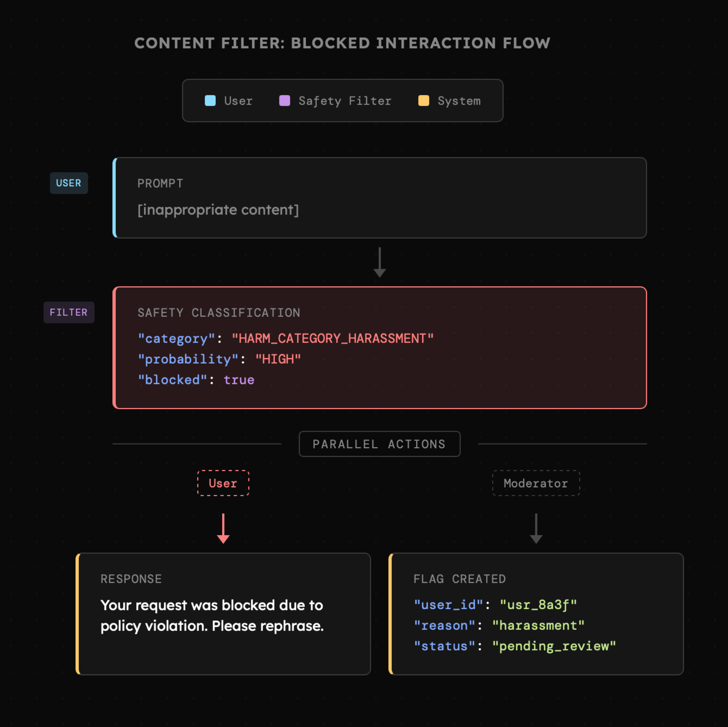Click the USER badge label
Image resolution: width=728 pixels, height=727 pixels.
tap(69, 183)
